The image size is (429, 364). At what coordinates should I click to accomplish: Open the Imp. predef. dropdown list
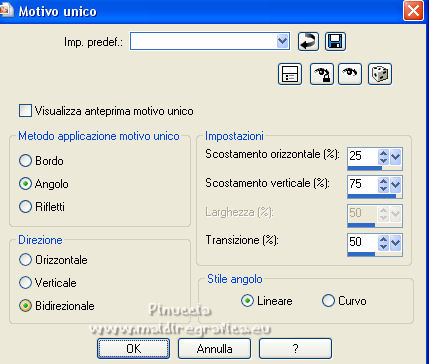282,41
